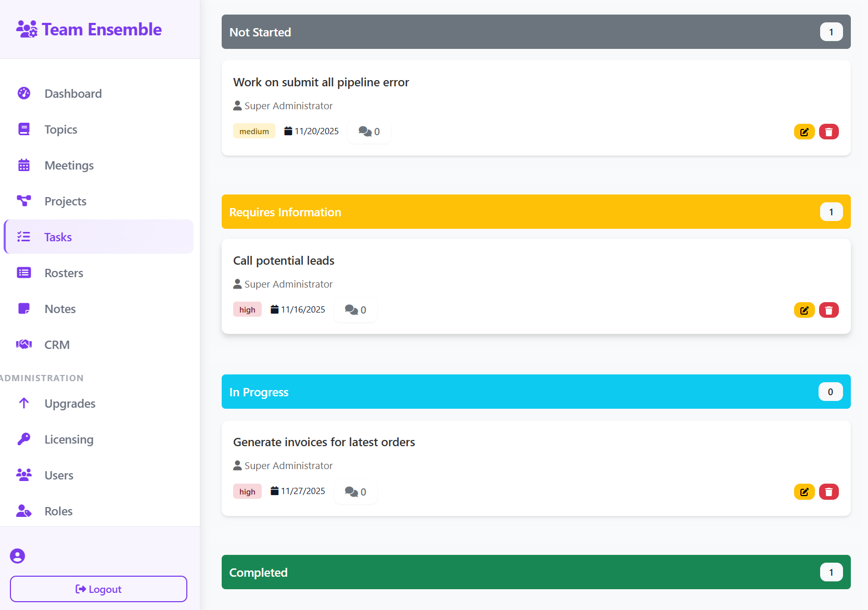The height and width of the screenshot is (610, 868).
Task: Click the In Progress count badge
Action: tap(830, 392)
